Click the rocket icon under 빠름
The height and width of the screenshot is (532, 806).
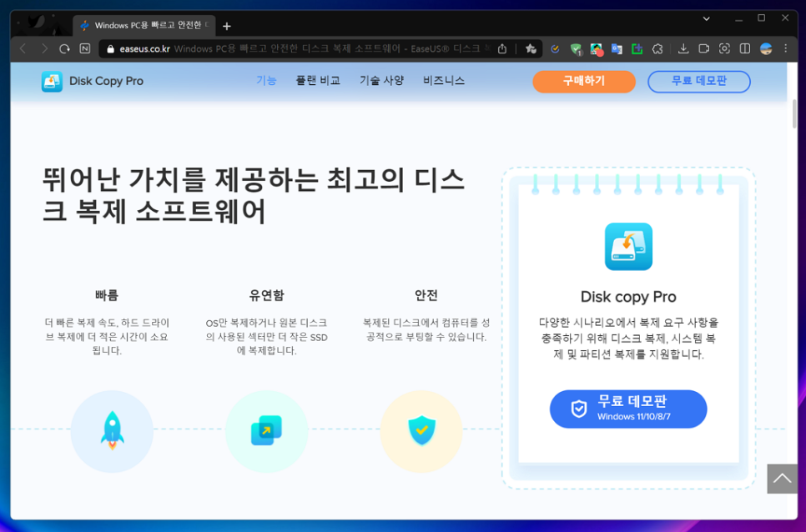point(112,431)
